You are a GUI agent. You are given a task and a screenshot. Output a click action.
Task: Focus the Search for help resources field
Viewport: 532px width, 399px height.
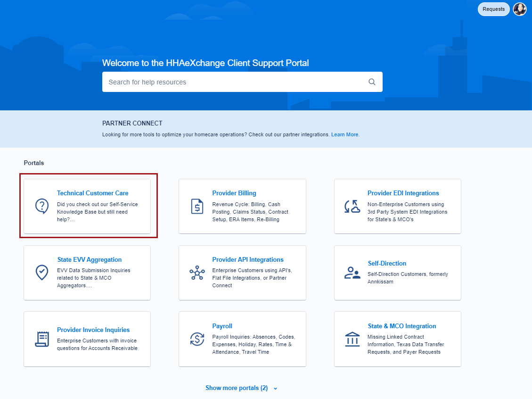242,82
